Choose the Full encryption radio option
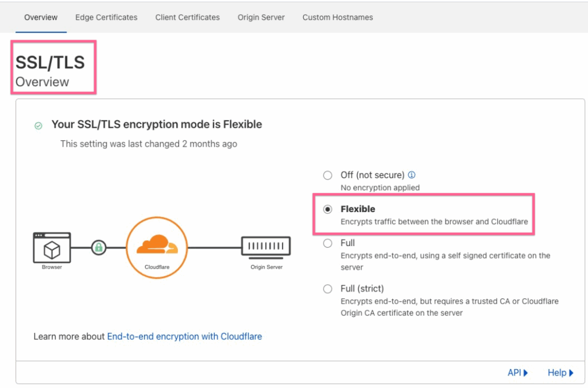 tap(328, 243)
